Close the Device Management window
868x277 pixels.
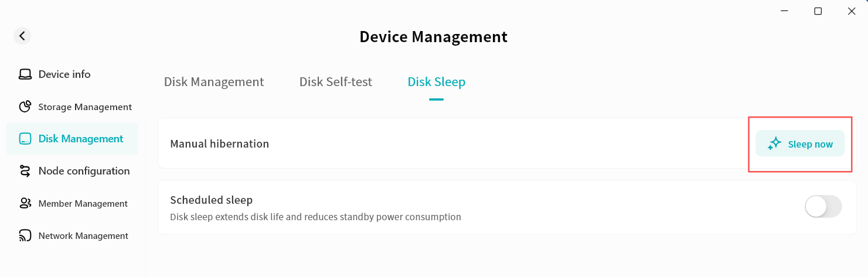852,11
